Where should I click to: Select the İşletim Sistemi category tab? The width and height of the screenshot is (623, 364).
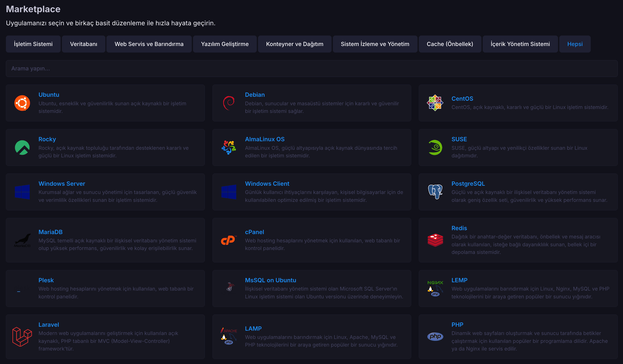[x=33, y=44]
